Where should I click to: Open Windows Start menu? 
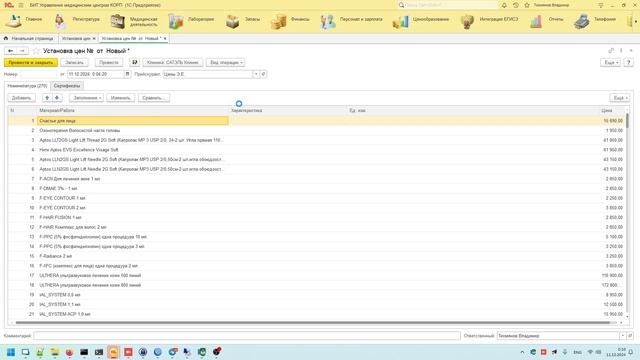(x=11, y=352)
